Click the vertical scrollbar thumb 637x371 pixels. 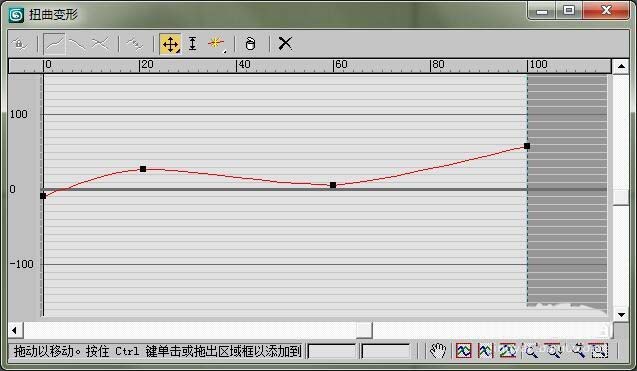point(621,197)
